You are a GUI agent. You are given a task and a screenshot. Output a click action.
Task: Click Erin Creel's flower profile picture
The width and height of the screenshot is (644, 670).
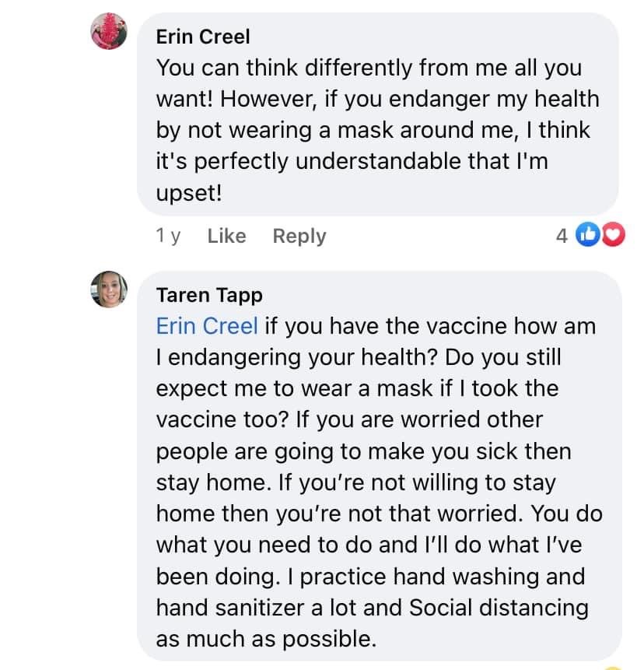[109, 33]
